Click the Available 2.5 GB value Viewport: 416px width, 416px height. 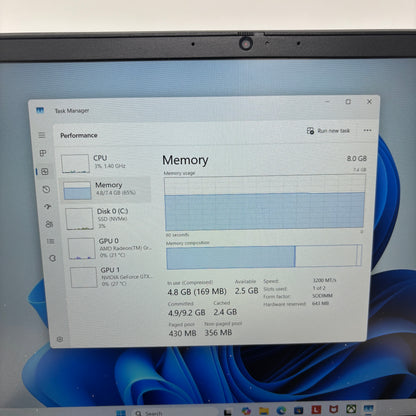coord(246,291)
